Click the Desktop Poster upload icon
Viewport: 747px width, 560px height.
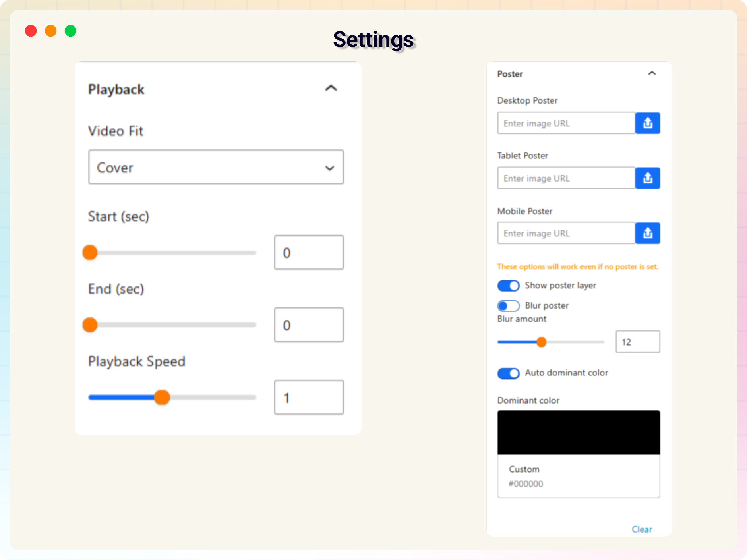tap(647, 123)
